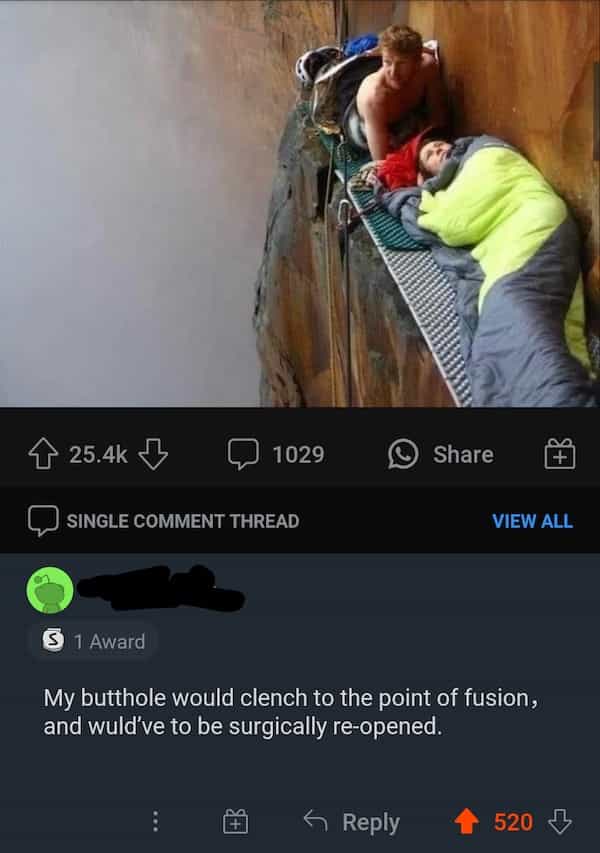
Task: Give an award to the post
Action: (x=560, y=454)
